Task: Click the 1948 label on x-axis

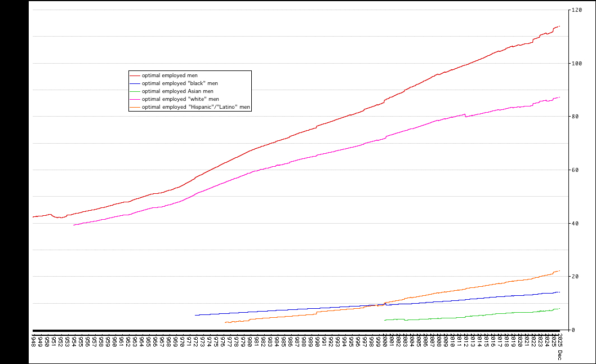Action: point(33,341)
